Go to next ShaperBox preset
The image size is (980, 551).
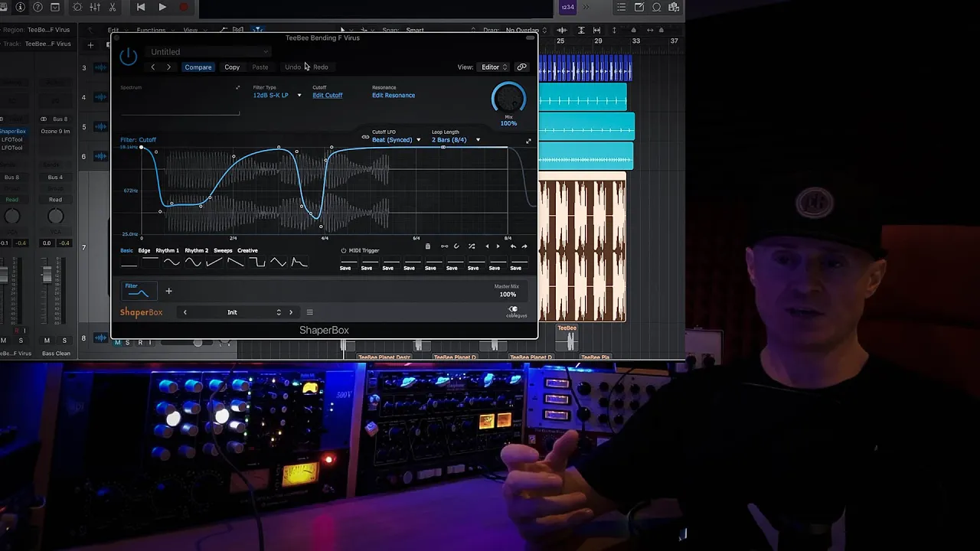click(x=291, y=312)
